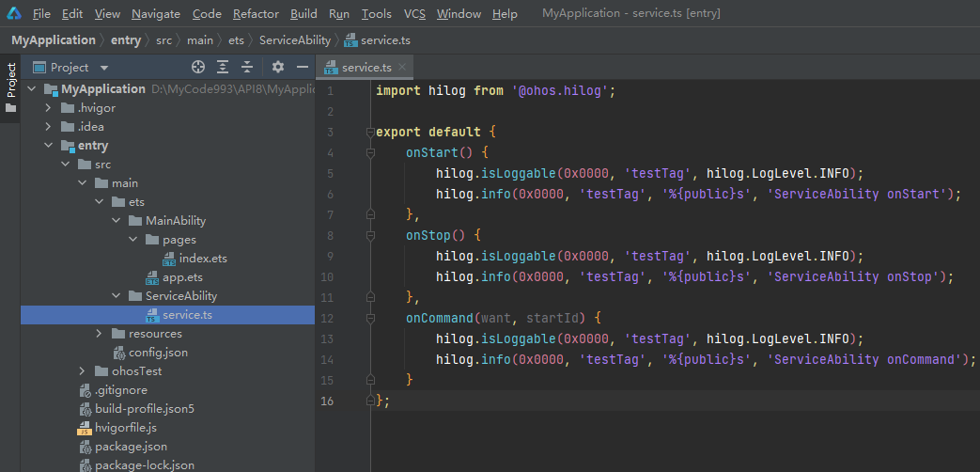The height and width of the screenshot is (472, 980).
Task: Open Project panel settings gear
Action: [277, 68]
